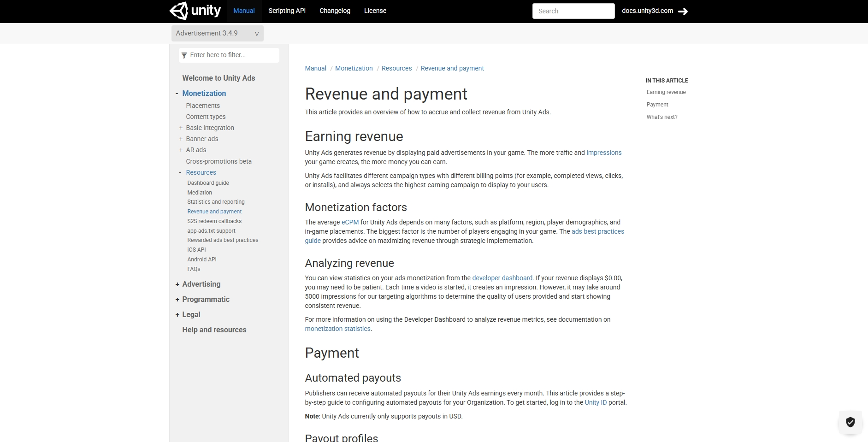Click Revenue and payment breadcrumb
The height and width of the screenshot is (442, 868).
(x=452, y=68)
